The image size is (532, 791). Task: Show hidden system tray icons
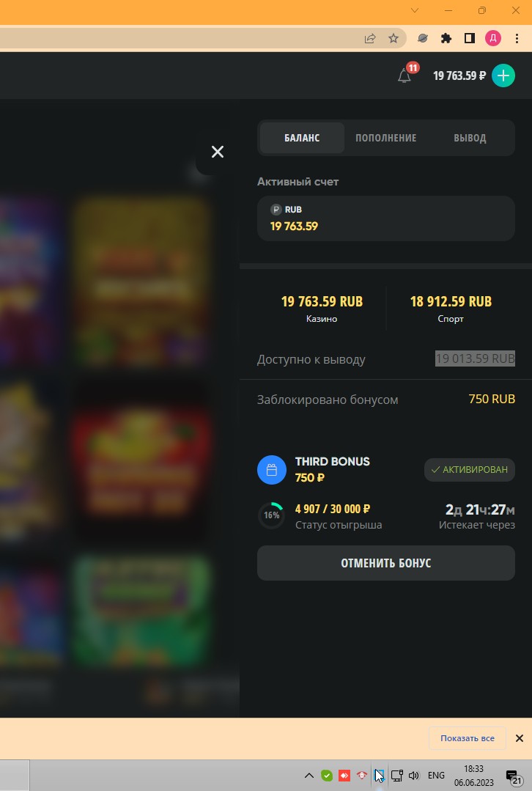pos(309,776)
